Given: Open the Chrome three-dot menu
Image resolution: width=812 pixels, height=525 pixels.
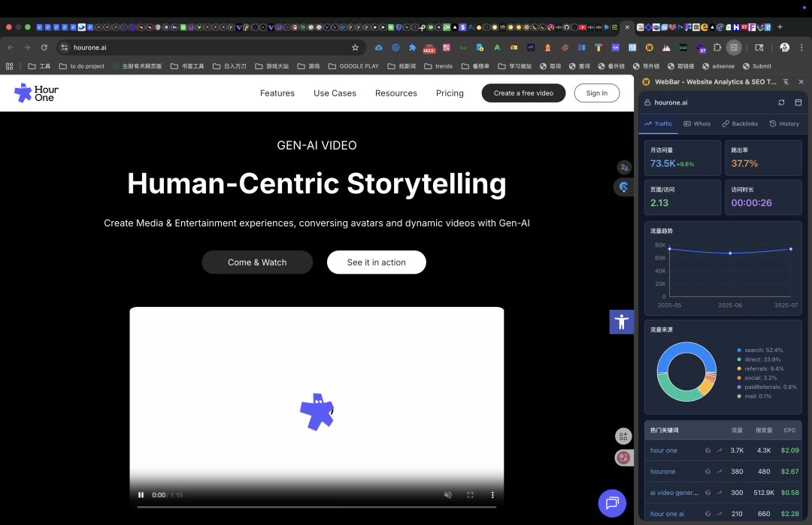Looking at the screenshot, I should pyautogui.click(x=801, y=47).
